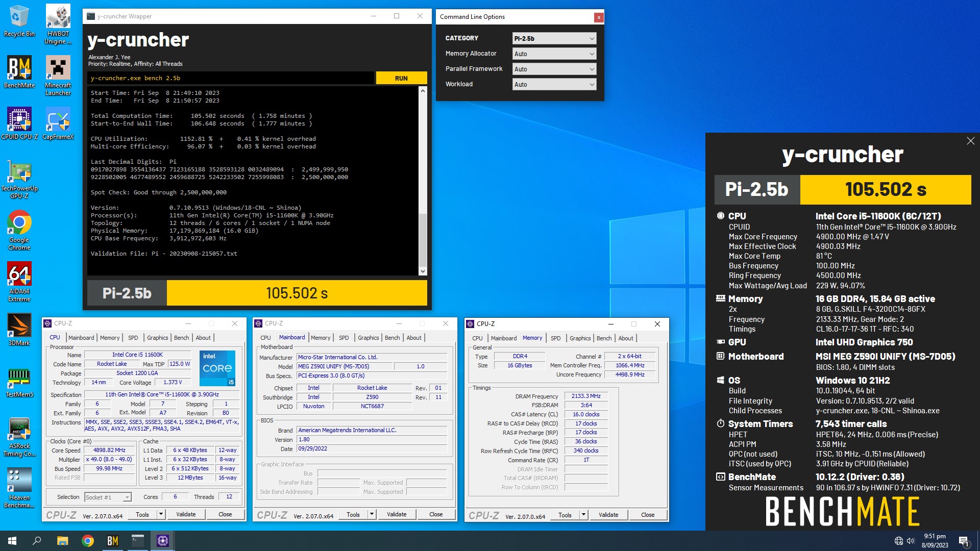Viewport: 980px width, 551px height.
Task: Open the TechPowerUp GPU-Z desktop icon
Action: pos(19,180)
